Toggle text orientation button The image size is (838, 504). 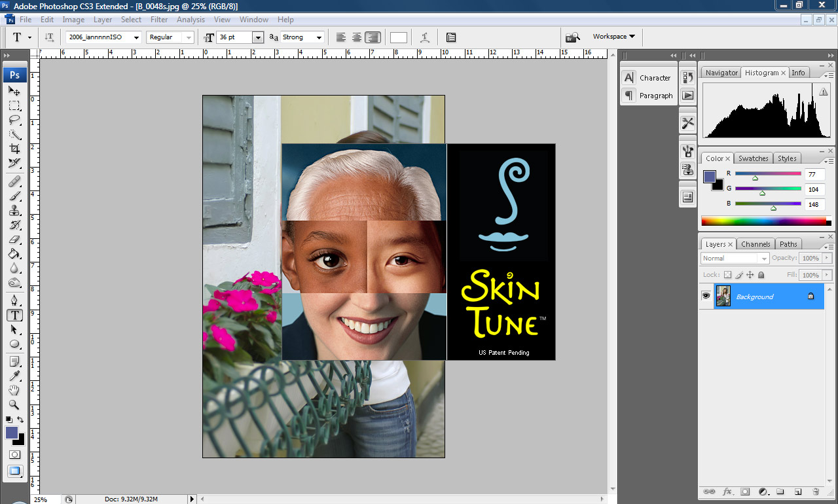pyautogui.click(x=49, y=37)
